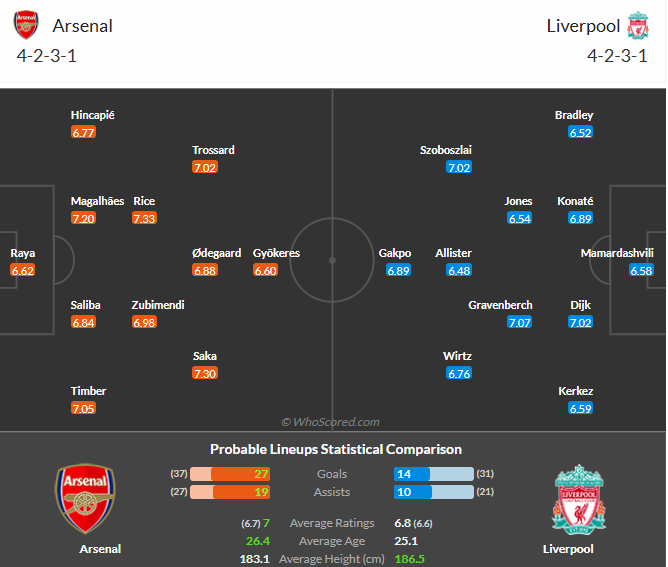Viewport: 668px width, 567px height.
Task: Click the small Liverpool crest in header
Action: tap(638, 26)
